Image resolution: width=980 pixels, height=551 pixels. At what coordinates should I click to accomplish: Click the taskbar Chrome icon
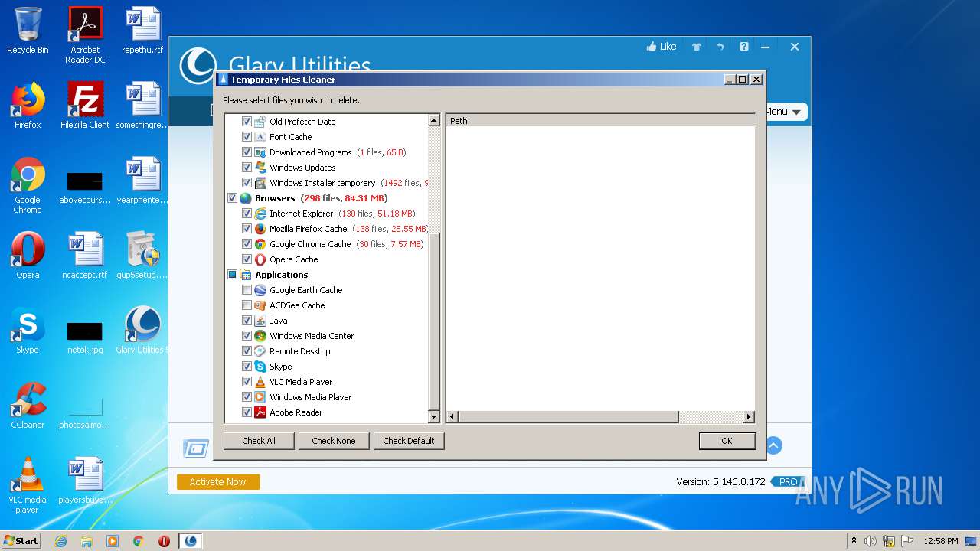click(x=139, y=541)
